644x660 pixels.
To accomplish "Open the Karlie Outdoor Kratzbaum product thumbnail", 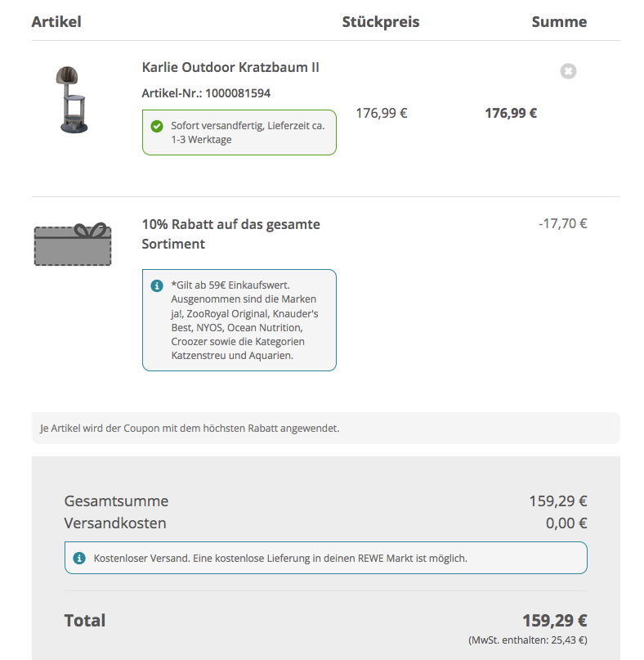I will (x=73, y=99).
